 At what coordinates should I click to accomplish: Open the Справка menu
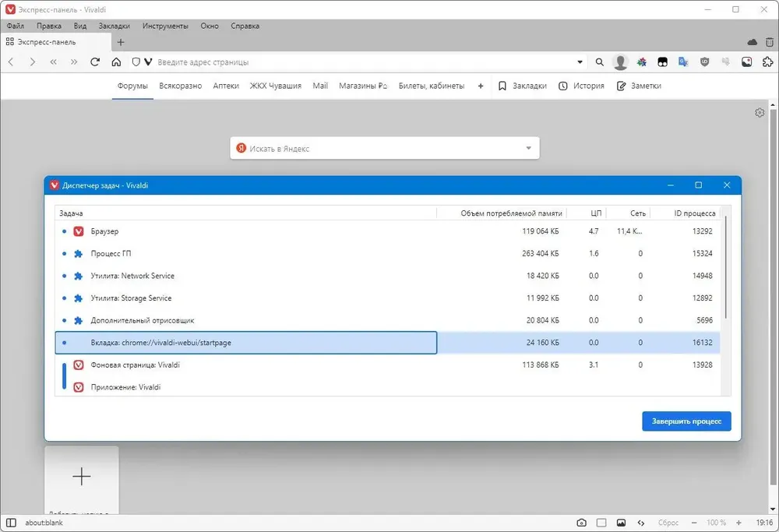point(245,26)
